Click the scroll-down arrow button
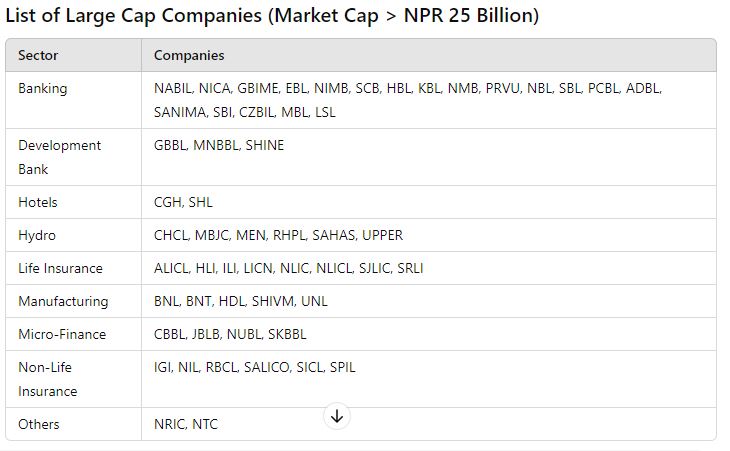 point(337,416)
